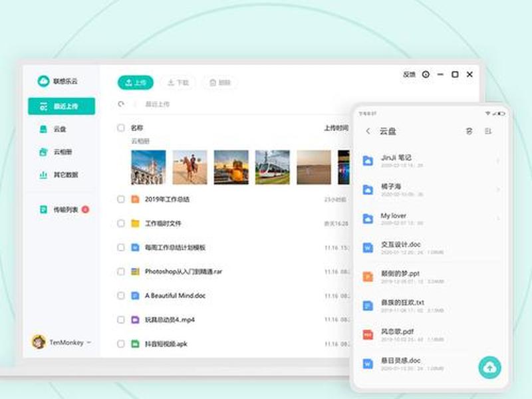Tap the 橘子海 folder name on phone

pyautogui.click(x=391, y=186)
